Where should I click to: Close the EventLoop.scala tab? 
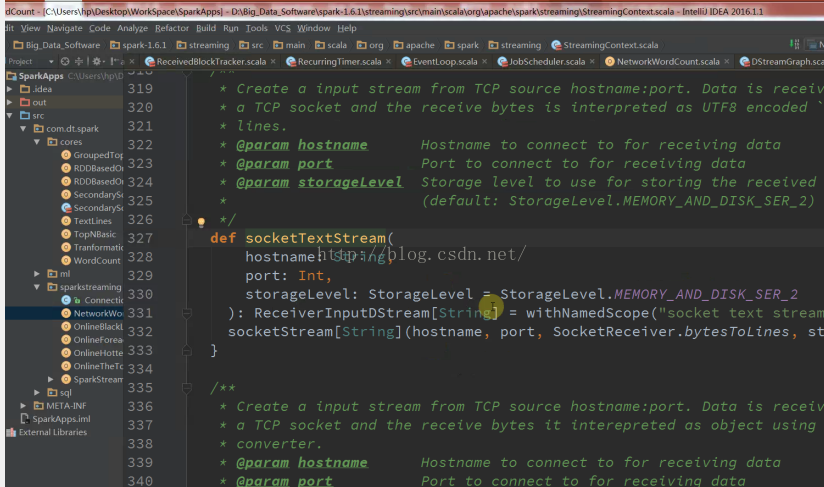[x=485, y=61]
